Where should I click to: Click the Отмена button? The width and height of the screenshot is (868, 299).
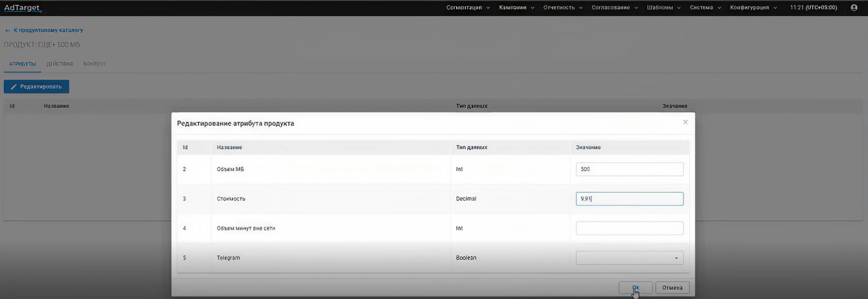(x=672, y=288)
